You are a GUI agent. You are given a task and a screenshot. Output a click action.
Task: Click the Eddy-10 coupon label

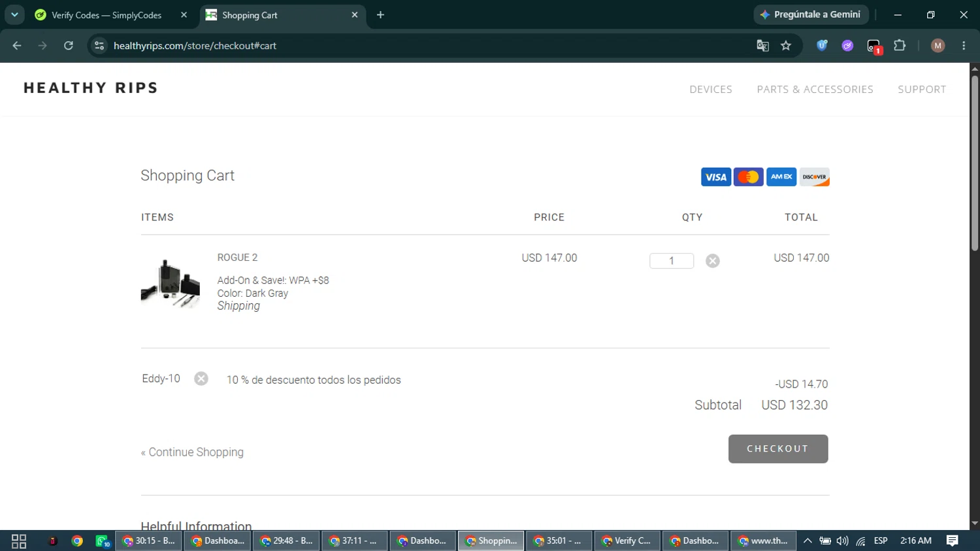click(x=161, y=378)
